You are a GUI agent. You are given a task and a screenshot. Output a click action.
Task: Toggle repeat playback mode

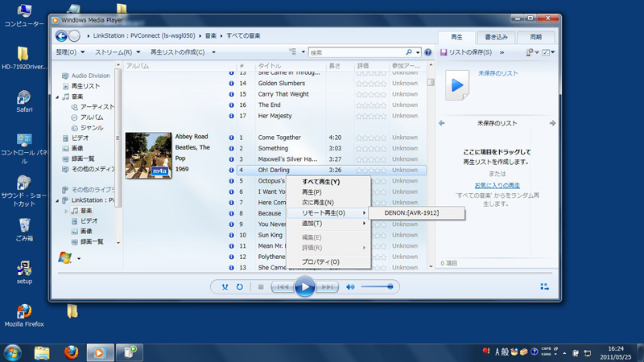pyautogui.click(x=240, y=287)
